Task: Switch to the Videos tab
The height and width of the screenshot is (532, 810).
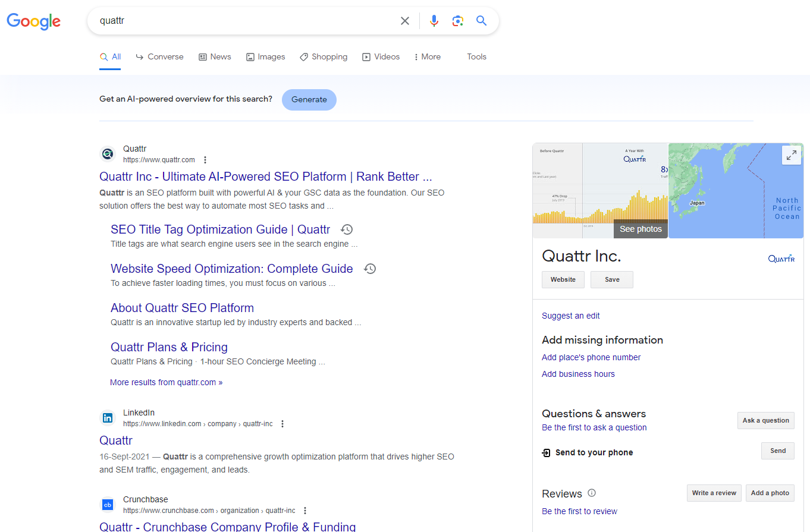Action: click(381, 57)
